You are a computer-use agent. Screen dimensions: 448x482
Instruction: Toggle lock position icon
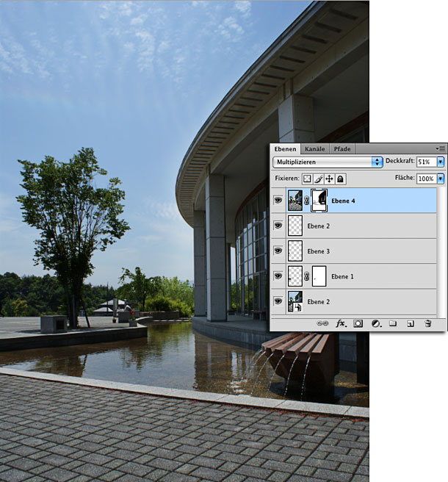click(x=330, y=179)
